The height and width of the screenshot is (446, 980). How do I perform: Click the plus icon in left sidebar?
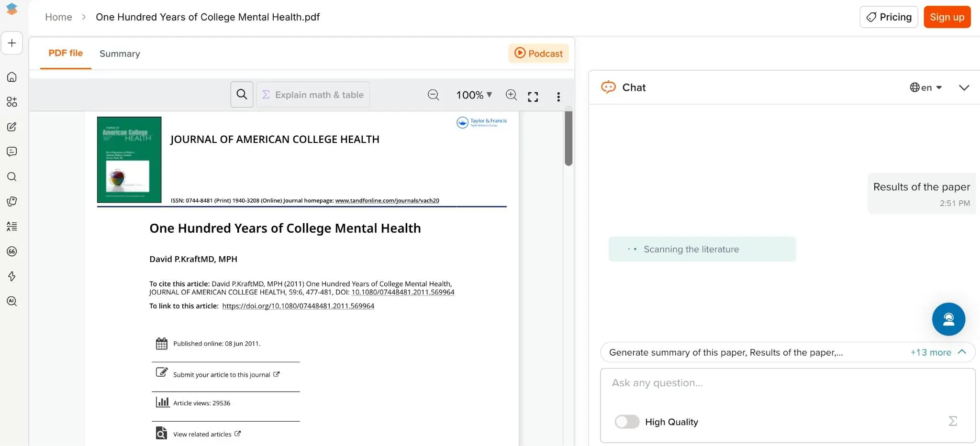pos(12,43)
